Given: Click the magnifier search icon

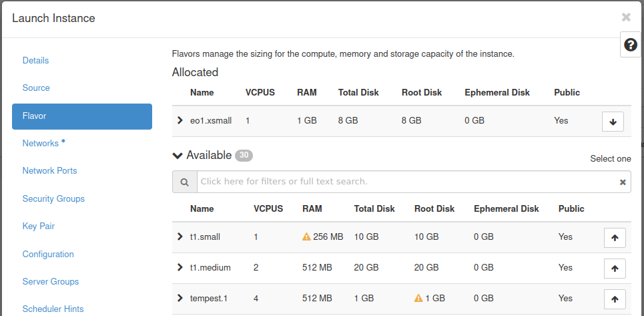Looking at the screenshot, I should click(x=184, y=182).
